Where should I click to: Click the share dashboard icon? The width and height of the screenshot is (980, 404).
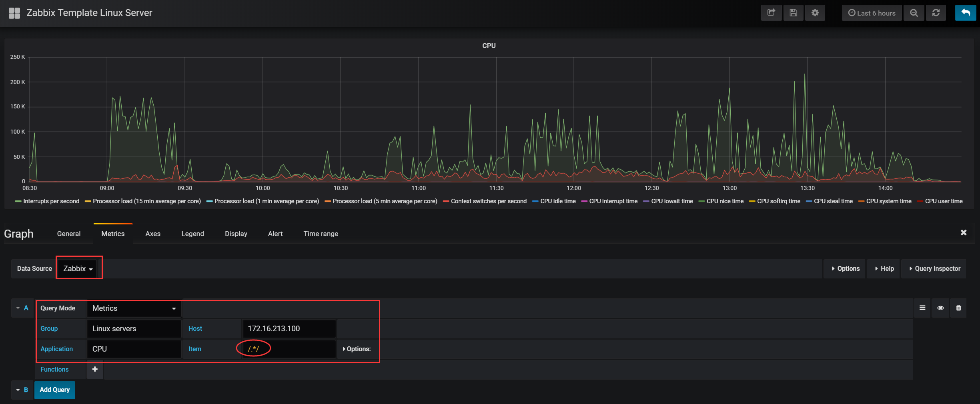coord(771,13)
